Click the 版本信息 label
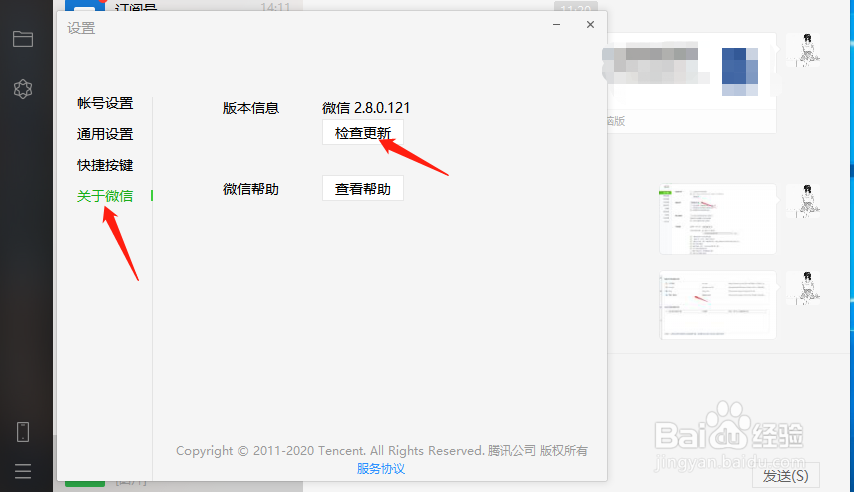This screenshot has height=492, width=854. click(251, 108)
